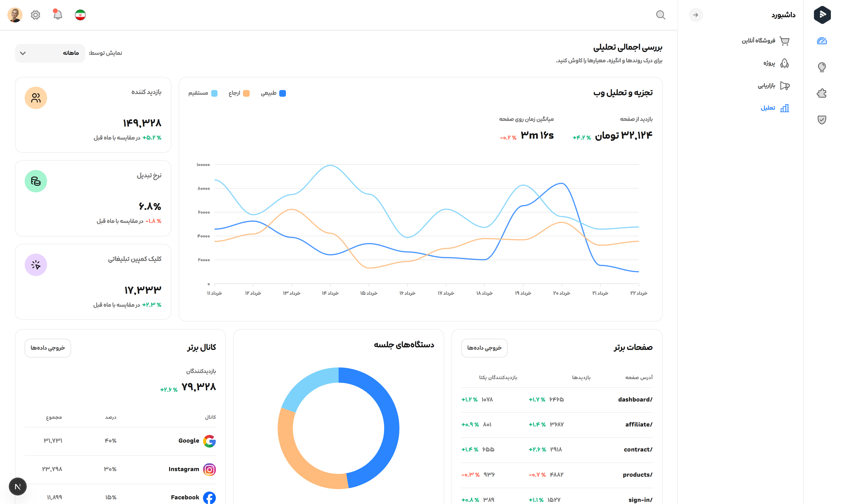Click the shield check icon in rail
Viewport: 841px width, 504px height.
[822, 120]
